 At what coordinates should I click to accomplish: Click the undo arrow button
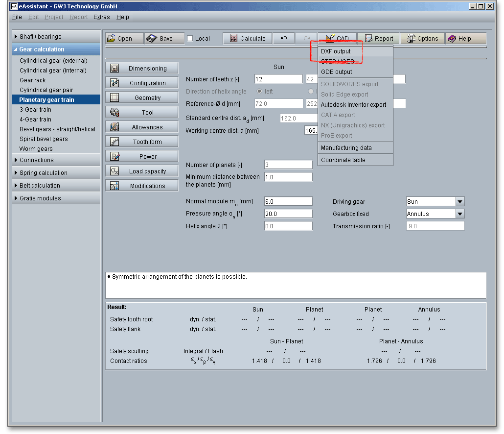pyautogui.click(x=284, y=39)
